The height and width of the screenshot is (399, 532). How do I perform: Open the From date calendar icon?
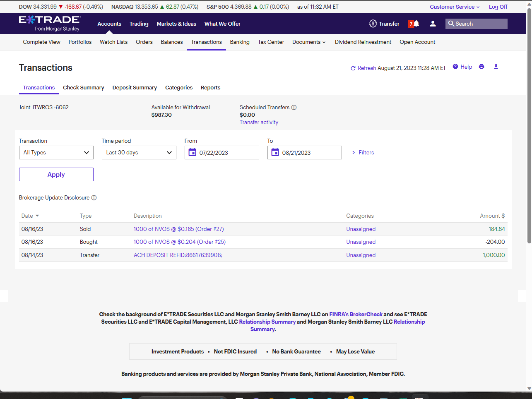[192, 152]
